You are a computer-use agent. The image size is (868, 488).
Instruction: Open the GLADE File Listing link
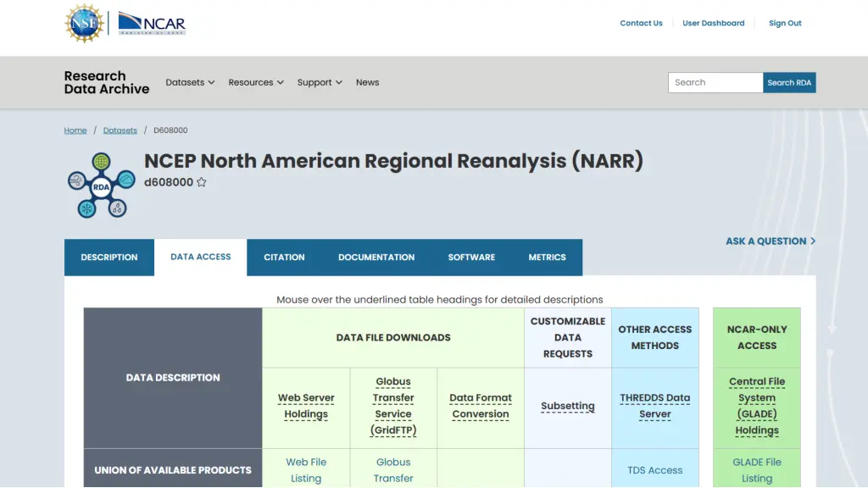(x=757, y=470)
